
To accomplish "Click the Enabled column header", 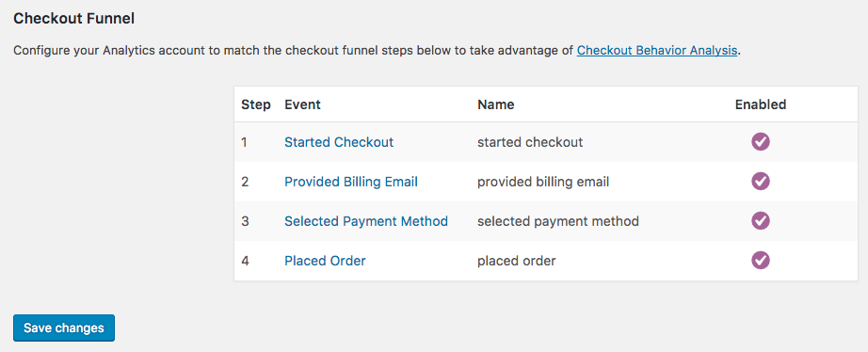I will pyautogui.click(x=761, y=104).
